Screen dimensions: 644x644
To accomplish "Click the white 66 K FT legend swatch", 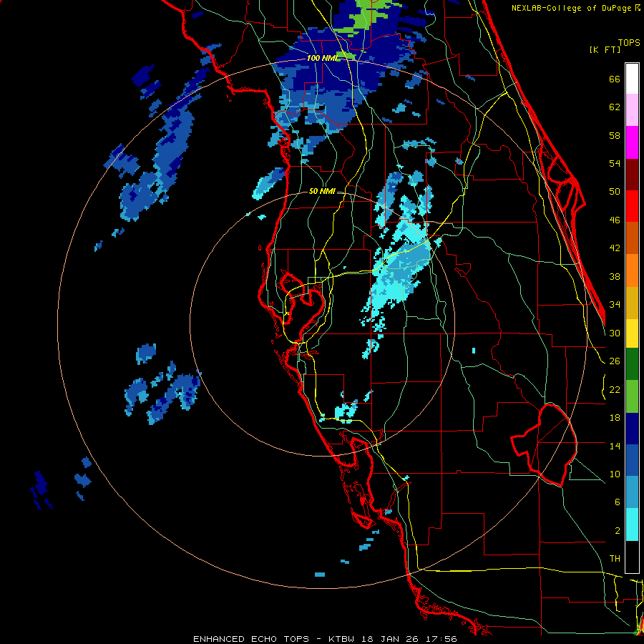I will tap(632, 79).
